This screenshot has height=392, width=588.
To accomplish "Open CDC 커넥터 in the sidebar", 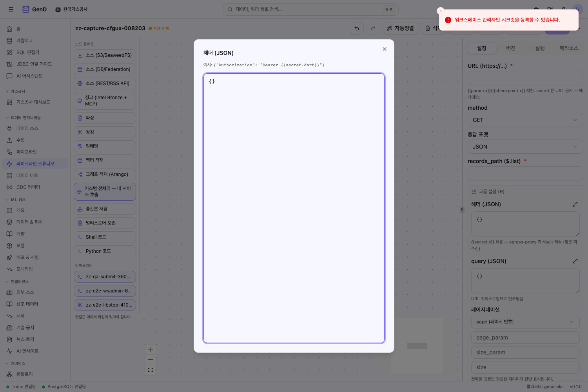I will 35,187.
